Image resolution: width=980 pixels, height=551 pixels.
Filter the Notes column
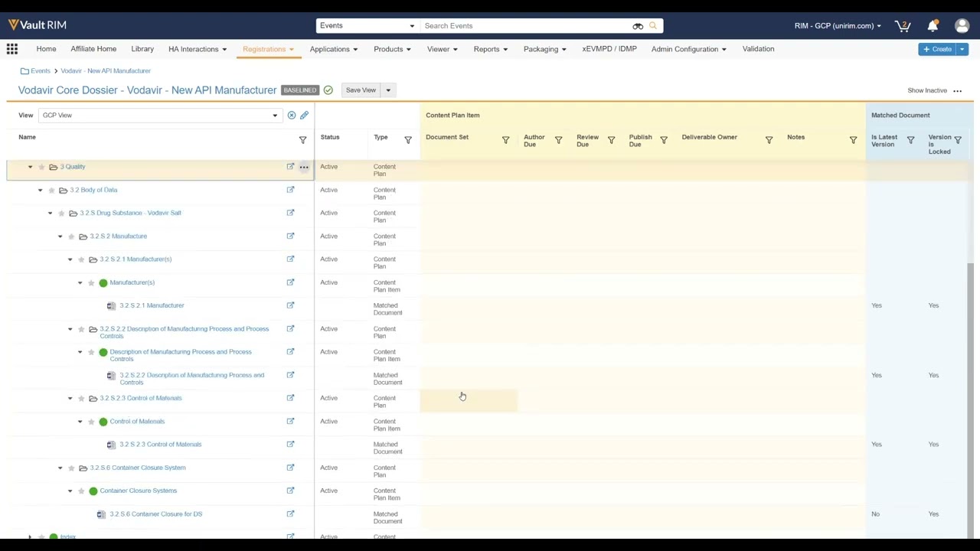(853, 140)
